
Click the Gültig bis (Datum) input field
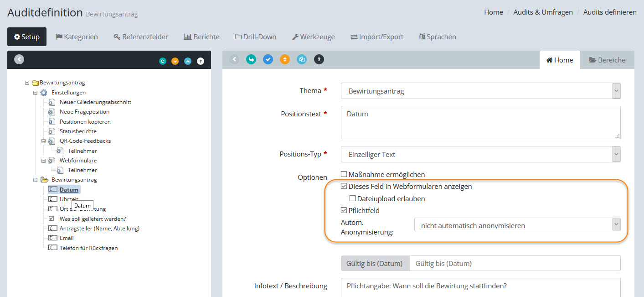(515, 263)
